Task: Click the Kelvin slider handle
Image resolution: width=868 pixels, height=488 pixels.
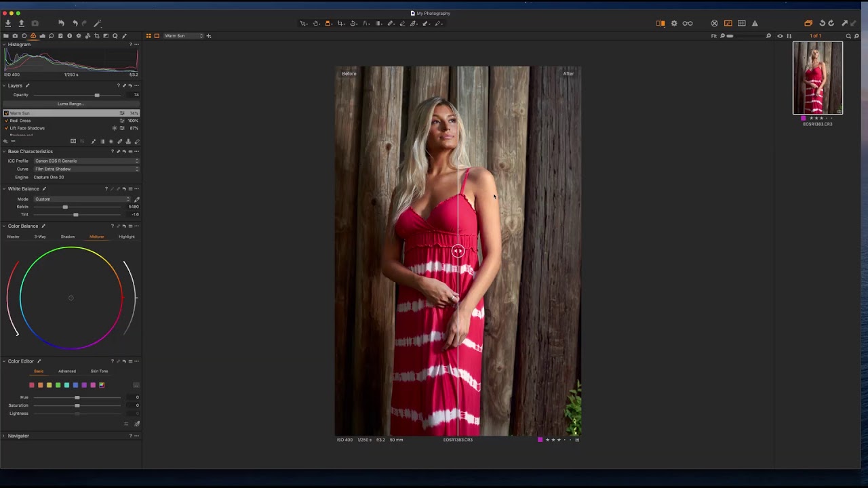Action: 65,207
